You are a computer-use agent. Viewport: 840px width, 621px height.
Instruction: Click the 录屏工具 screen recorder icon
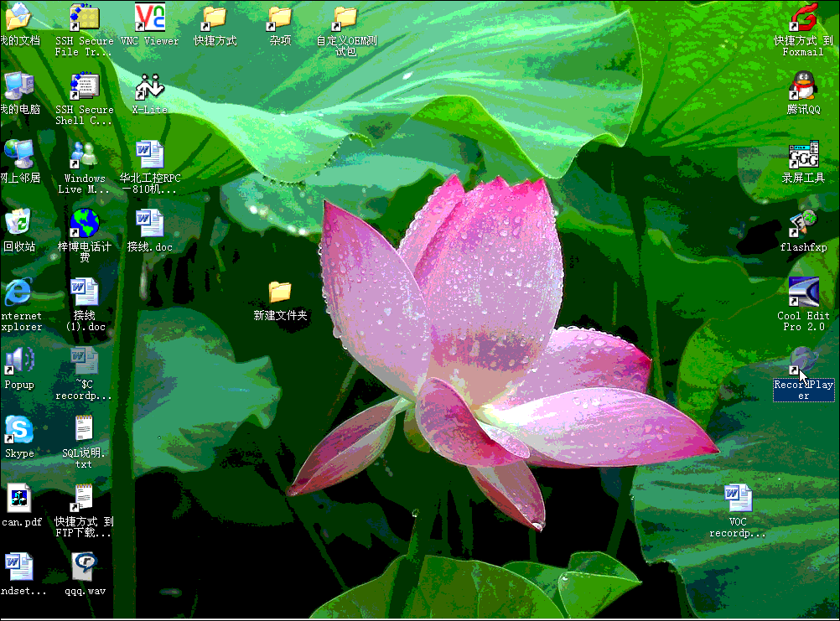803,156
